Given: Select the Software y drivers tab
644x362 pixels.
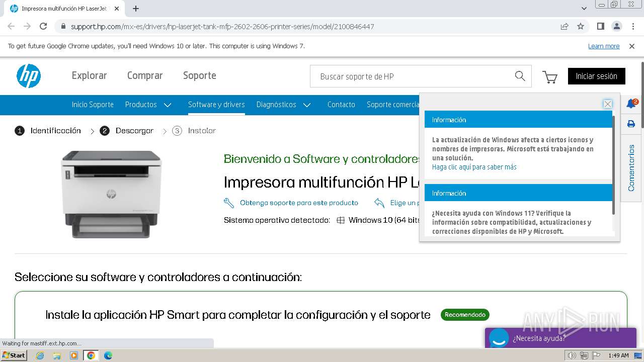Looking at the screenshot, I should click(x=216, y=105).
